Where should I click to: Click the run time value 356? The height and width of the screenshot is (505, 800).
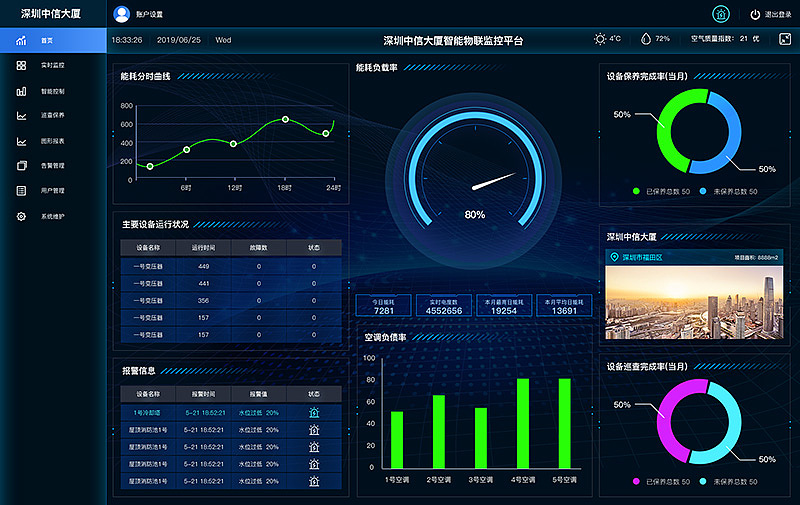coord(203,300)
